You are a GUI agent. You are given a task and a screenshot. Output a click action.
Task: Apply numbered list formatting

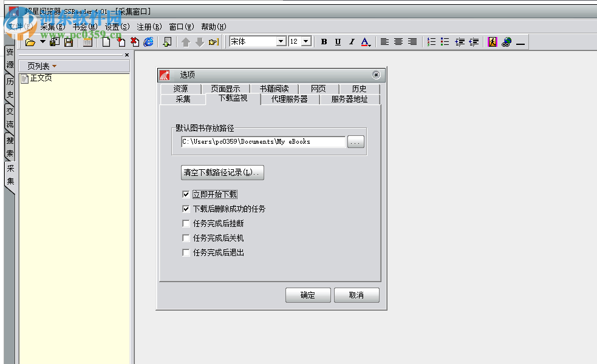tap(431, 42)
